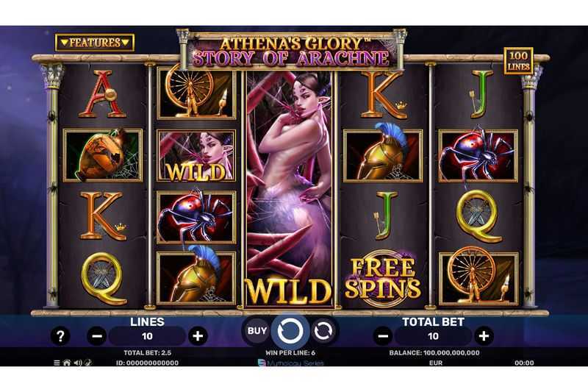Viewport: 588px width, 392px height.
Task: Decrease total bet with minus button
Action: click(x=383, y=335)
